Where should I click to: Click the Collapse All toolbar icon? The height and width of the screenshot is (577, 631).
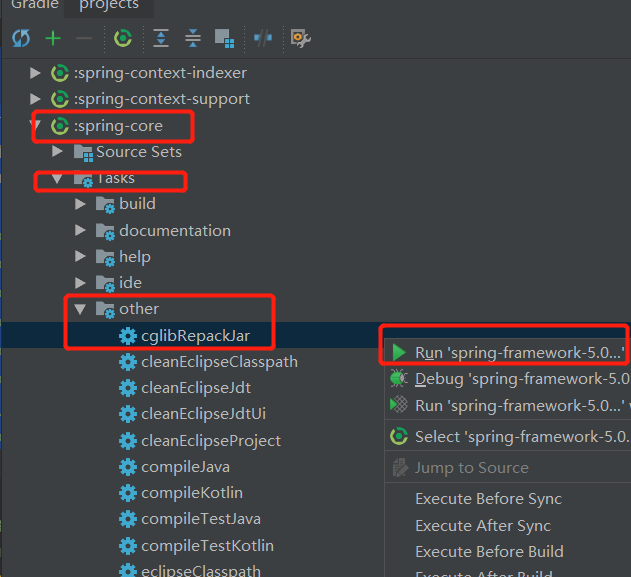(x=193, y=38)
